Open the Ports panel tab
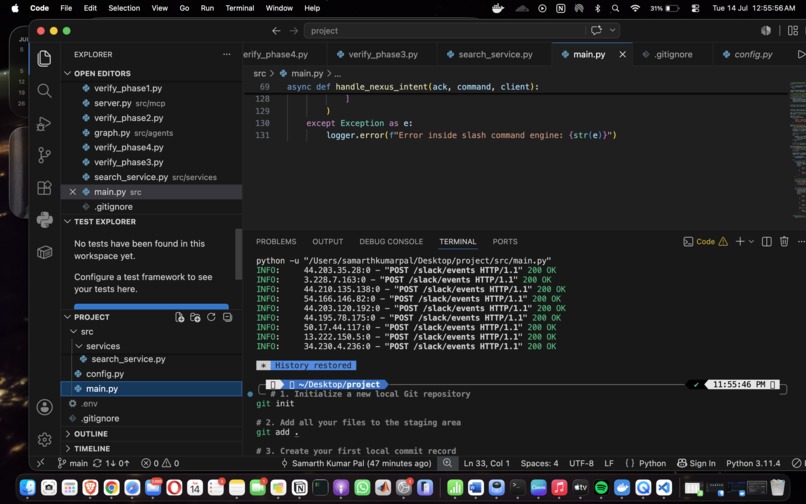The image size is (806, 504). (x=505, y=242)
